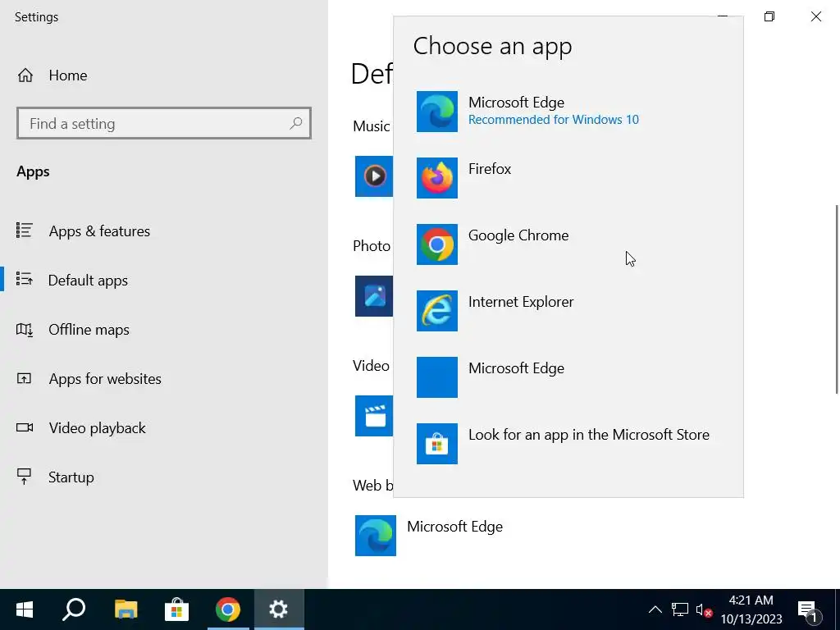Open File Explorer from the taskbar
840x630 pixels.
[x=126, y=609]
